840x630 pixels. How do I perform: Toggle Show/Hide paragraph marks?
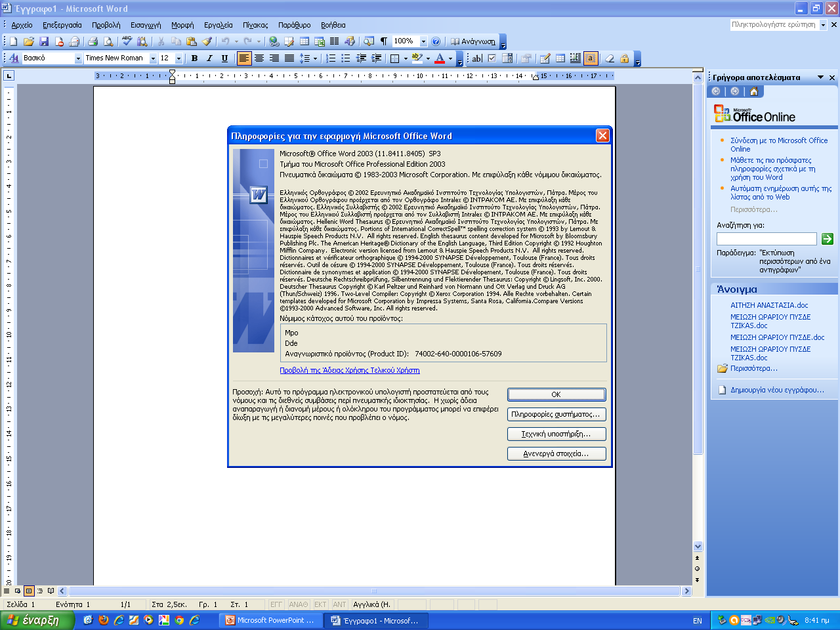[384, 41]
